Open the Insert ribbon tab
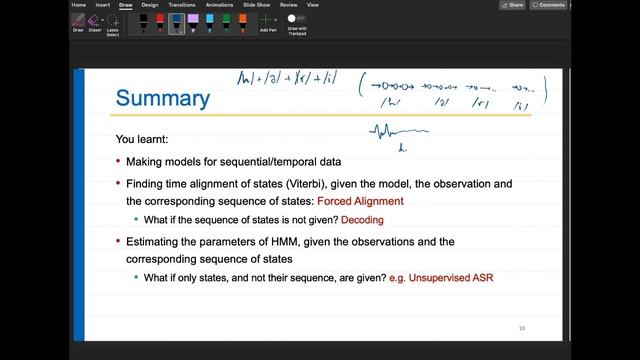 102,5
